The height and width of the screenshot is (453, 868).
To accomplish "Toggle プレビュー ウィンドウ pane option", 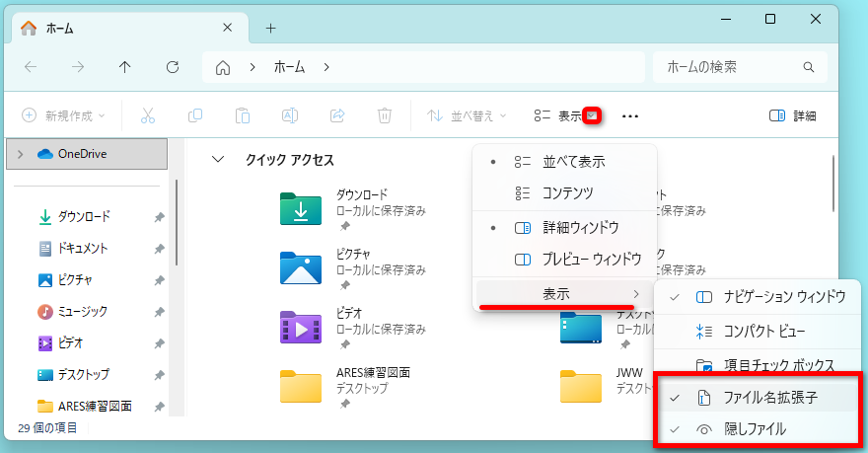I will [564, 260].
